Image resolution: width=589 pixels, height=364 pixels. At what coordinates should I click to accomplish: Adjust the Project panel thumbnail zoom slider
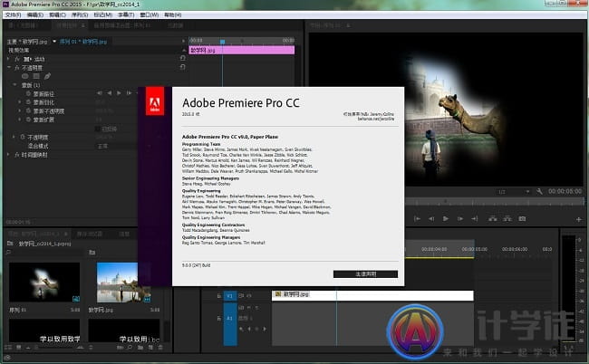(53, 348)
